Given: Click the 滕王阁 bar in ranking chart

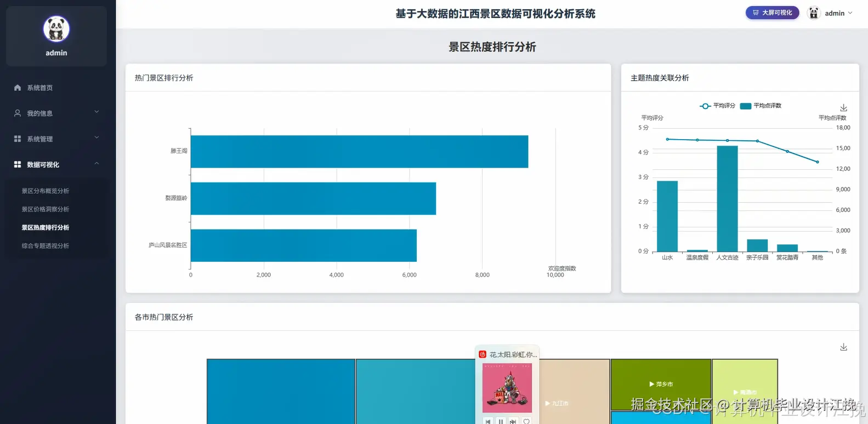Looking at the screenshot, I should click(359, 152).
